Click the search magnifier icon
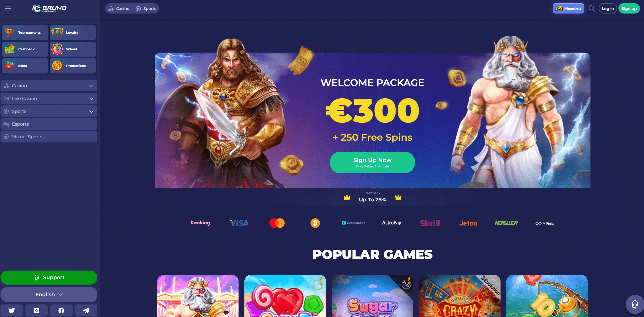Image resolution: width=644 pixels, height=317 pixels. coord(592,8)
